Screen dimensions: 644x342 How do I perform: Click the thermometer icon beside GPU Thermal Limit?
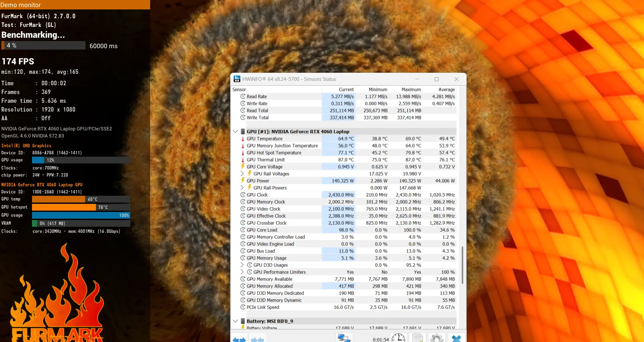[x=243, y=160]
